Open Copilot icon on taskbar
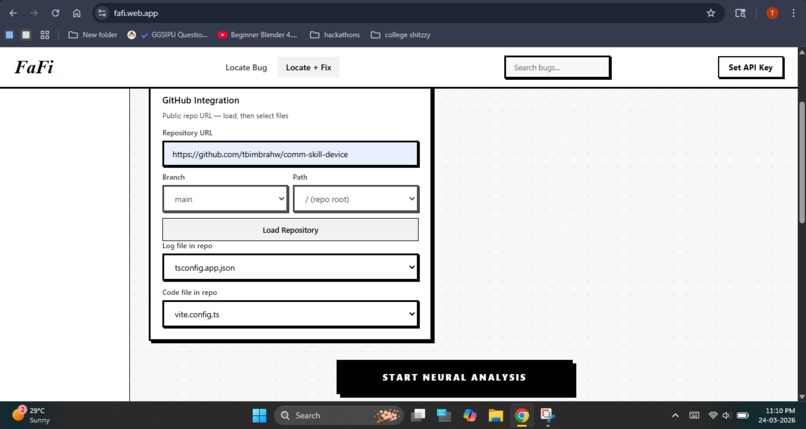The image size is (806, 429). click(x=470, y=415)
